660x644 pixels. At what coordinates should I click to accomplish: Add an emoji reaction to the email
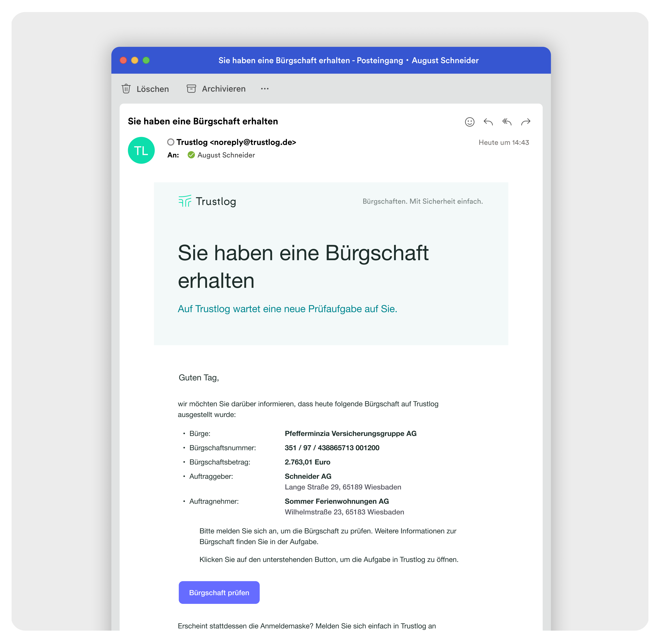469,122
